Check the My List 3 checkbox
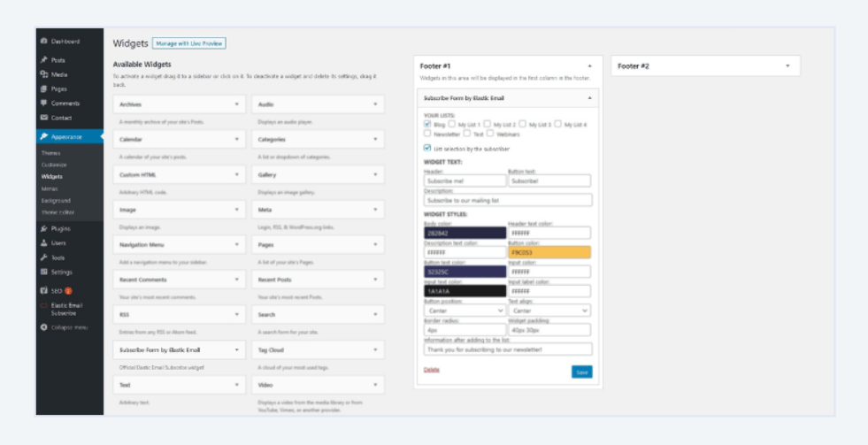Viewport: 868px width, 445px height. [523, 124]
